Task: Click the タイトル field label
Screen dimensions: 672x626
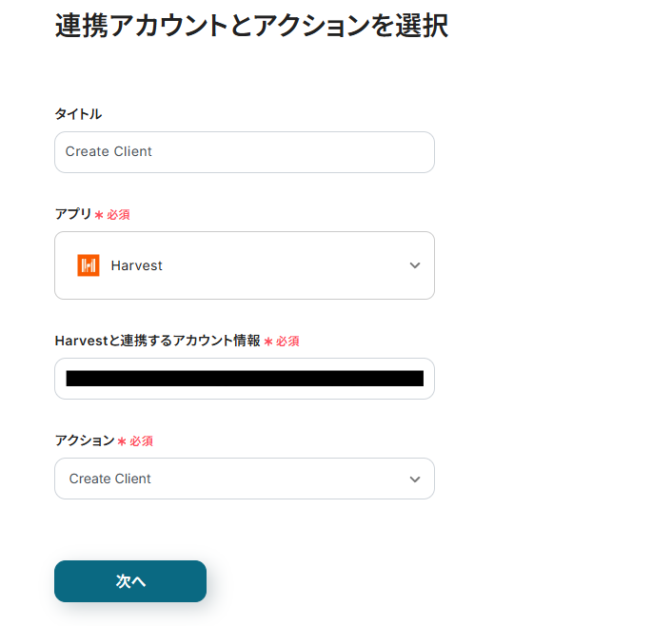Action: 78,114
